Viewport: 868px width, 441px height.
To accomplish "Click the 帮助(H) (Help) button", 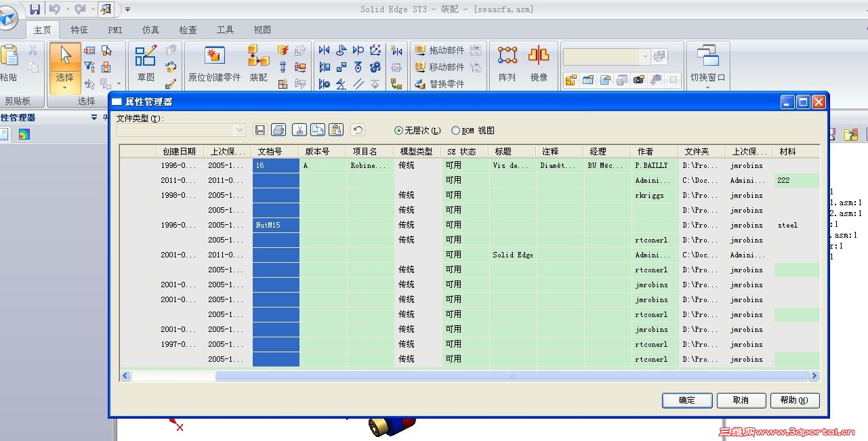I will [x=795, y=400].
